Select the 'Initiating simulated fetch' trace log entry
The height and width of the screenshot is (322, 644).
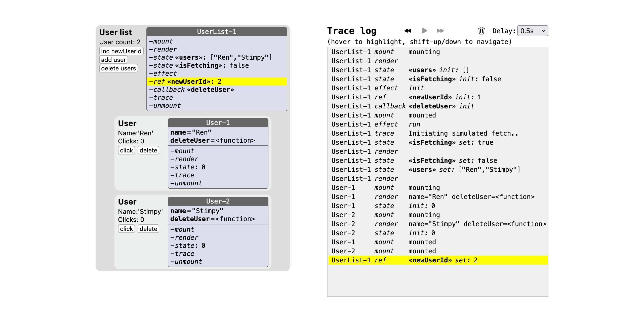[438, 133]
